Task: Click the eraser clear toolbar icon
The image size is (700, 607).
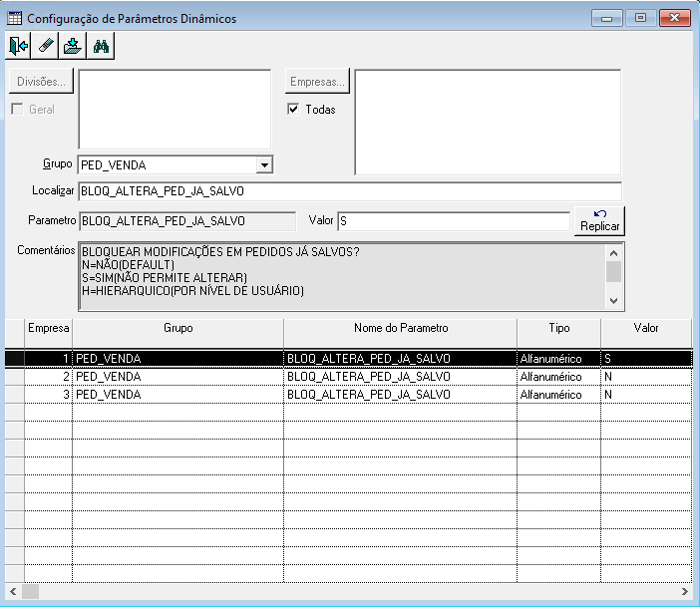Action: pyautogui.click(x=46, y=46)
